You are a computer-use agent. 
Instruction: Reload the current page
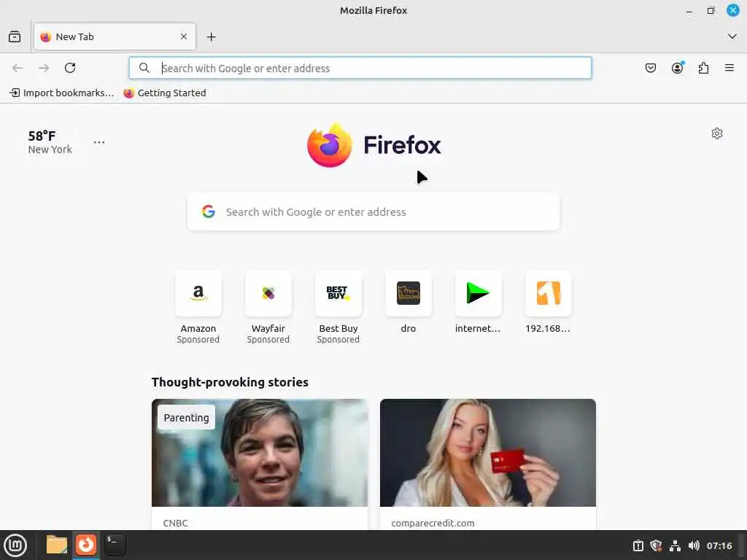tap(70, 68)
